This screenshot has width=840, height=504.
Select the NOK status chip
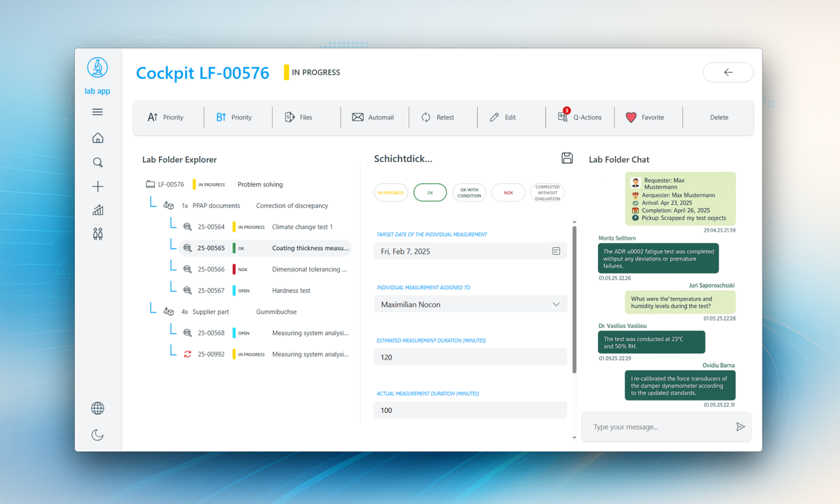coord(509,192)
